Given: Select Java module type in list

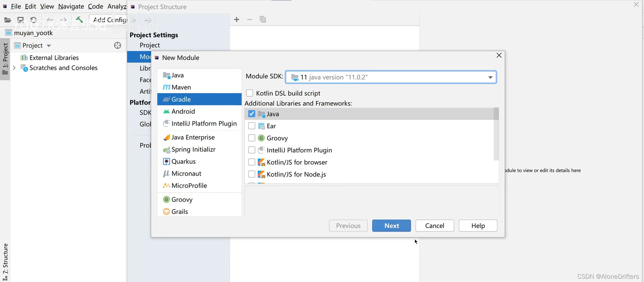Looking at the screenshot, I should point(199,75).
